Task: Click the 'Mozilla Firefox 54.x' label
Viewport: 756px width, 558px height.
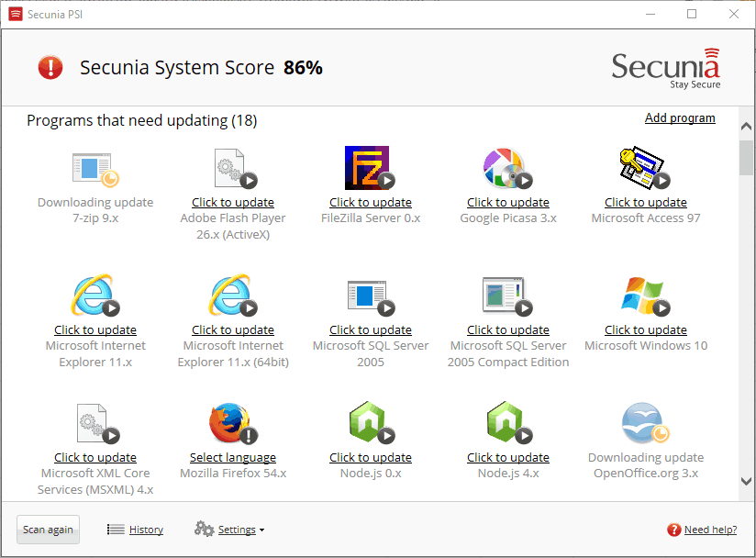Action: [233, 474]
